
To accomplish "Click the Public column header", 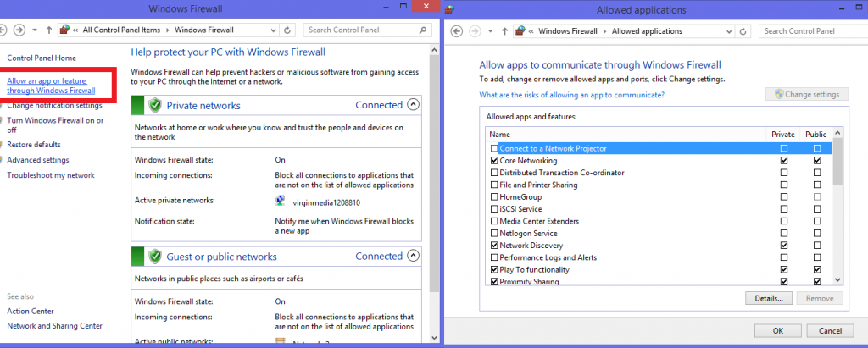I will click(816, 134).
